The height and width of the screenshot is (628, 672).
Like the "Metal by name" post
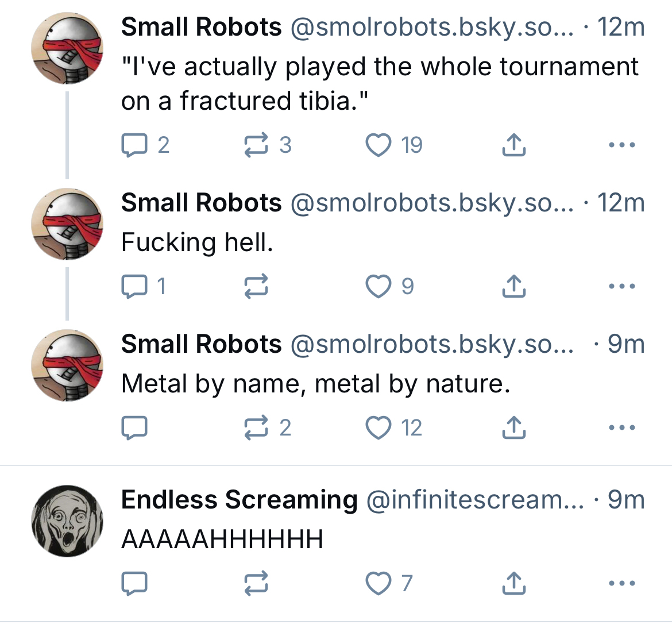point(379,427)
